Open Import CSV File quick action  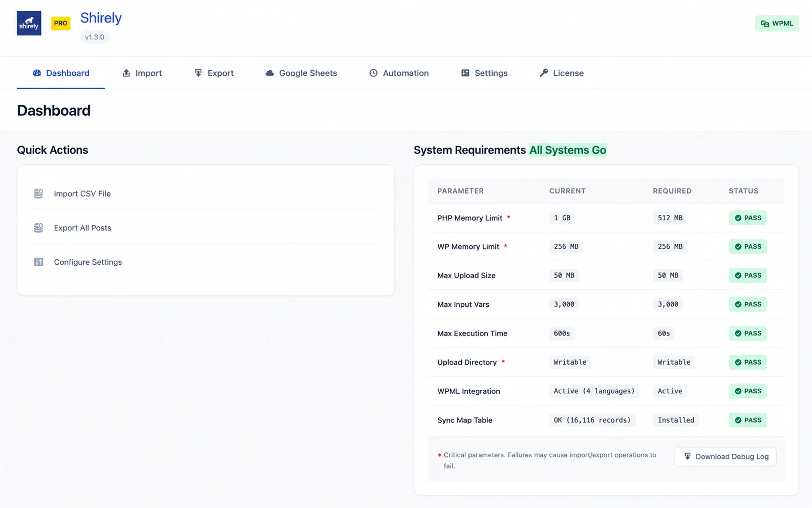(206, 194)
